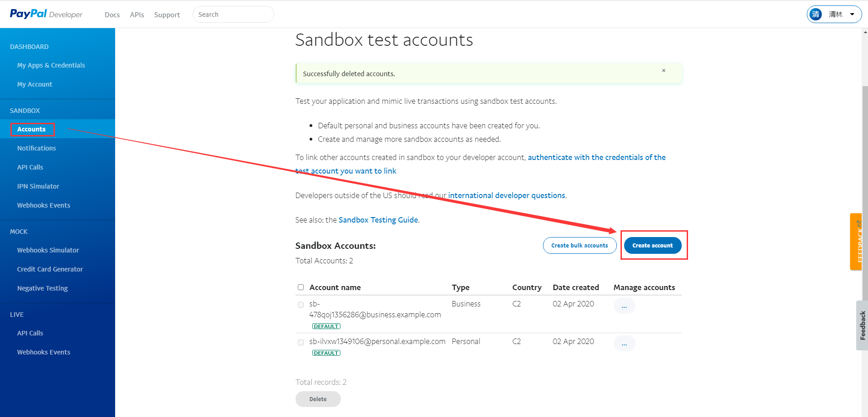Screen dimensions: 868x417
Task: Follow authenticate with the credentials link
Action: click(596, 157)
